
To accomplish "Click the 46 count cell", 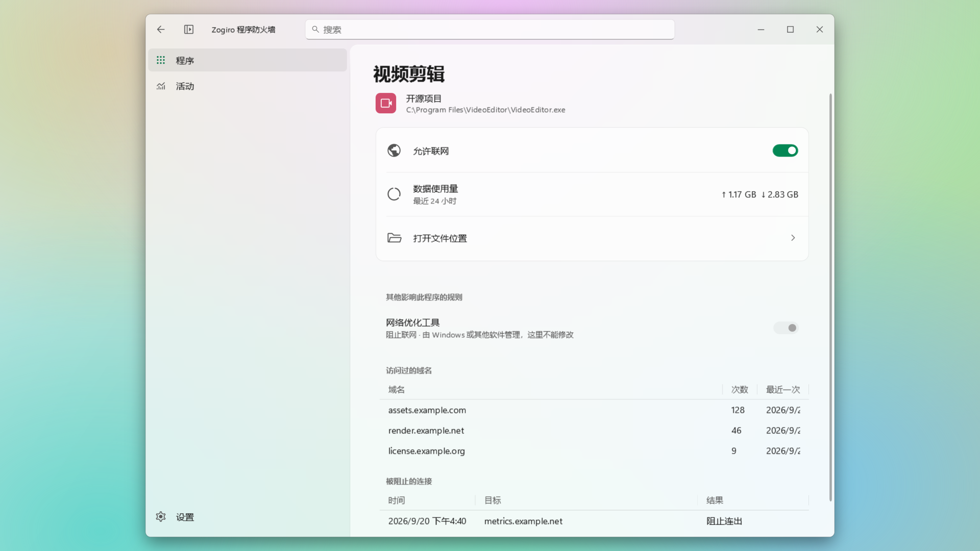I will (x=736, y=431).
